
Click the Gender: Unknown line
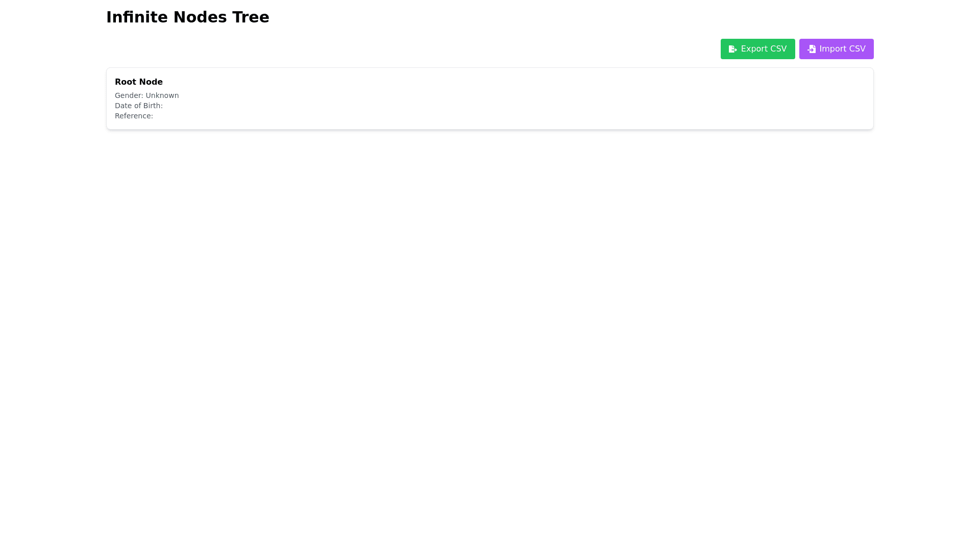pyautogui.click(x=146, y=95)
